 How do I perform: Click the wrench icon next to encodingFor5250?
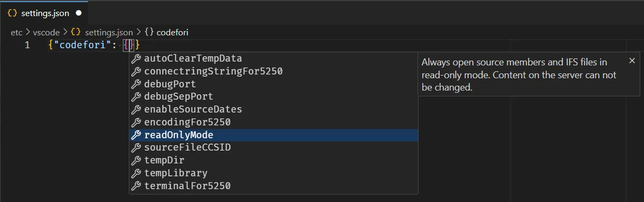136,123
